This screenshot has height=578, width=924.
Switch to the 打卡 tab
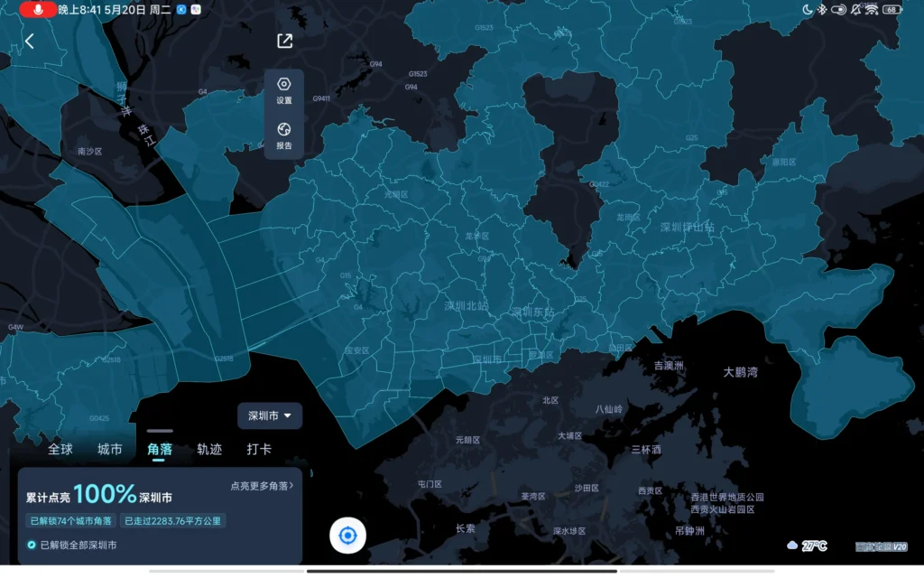[x=259, y=449]
